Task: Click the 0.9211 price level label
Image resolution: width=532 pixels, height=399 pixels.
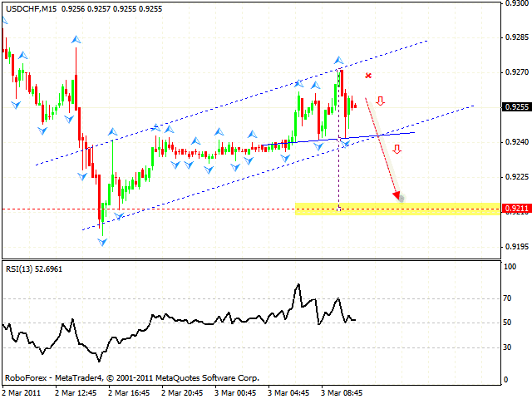Action: 516,209
